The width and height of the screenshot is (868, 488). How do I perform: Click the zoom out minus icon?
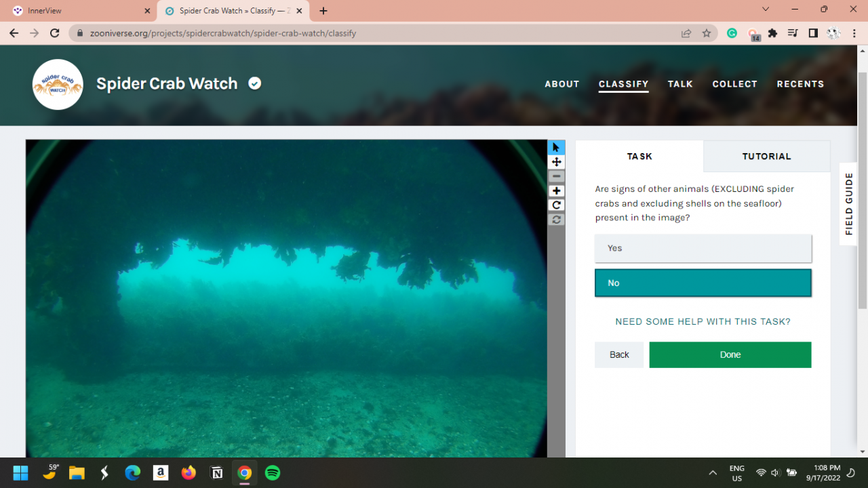(556, 176)
